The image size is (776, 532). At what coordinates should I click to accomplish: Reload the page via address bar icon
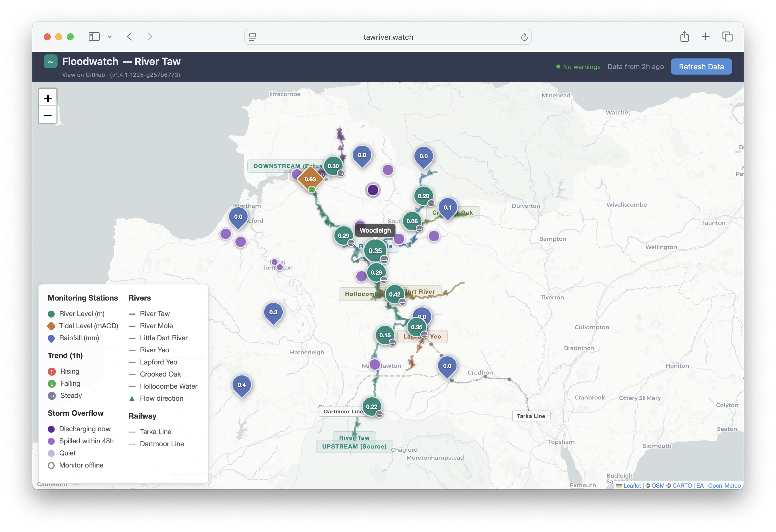tap(524, 37)
